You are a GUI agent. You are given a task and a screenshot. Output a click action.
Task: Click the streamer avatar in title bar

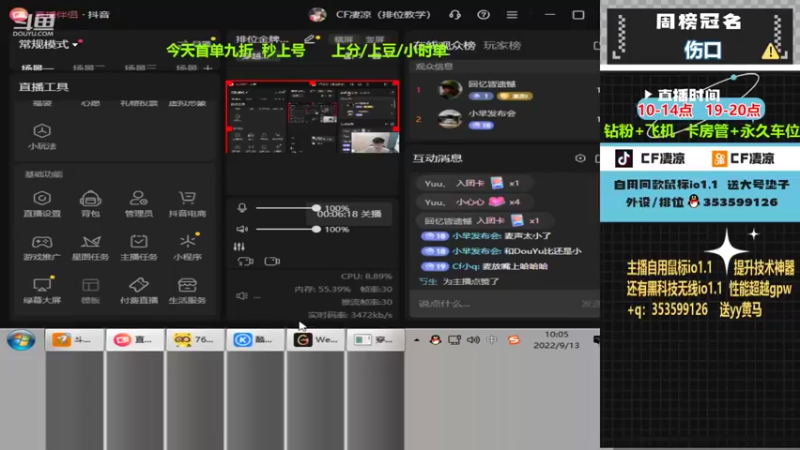pos(317,15)
